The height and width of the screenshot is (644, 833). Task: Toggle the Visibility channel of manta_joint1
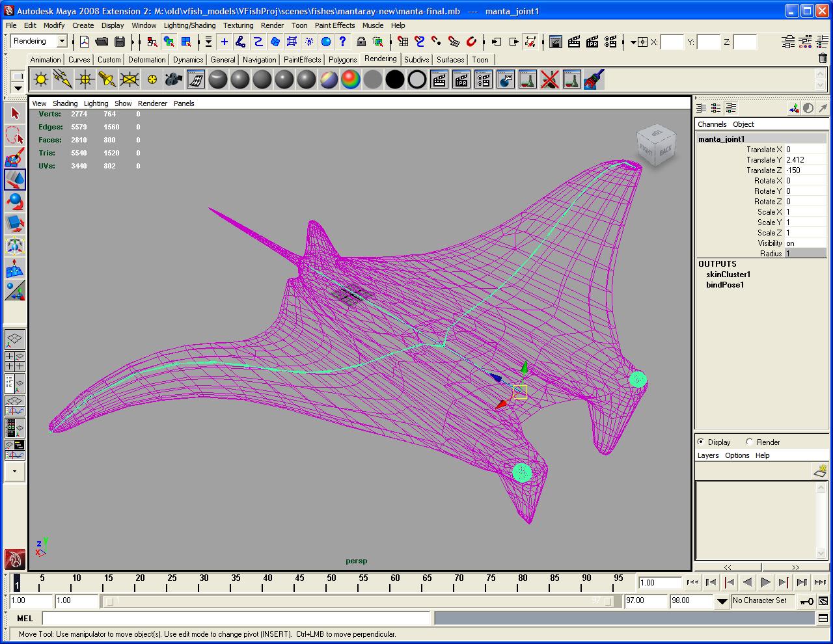797,243
